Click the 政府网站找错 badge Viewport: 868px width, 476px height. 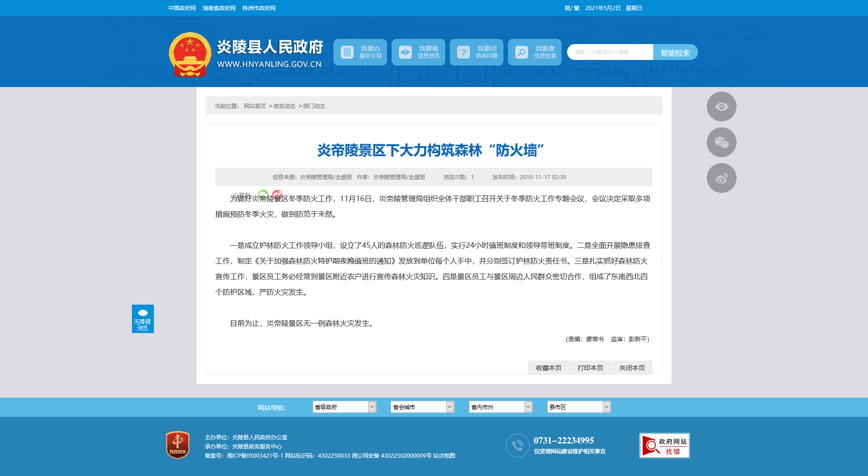pos(665,446)
